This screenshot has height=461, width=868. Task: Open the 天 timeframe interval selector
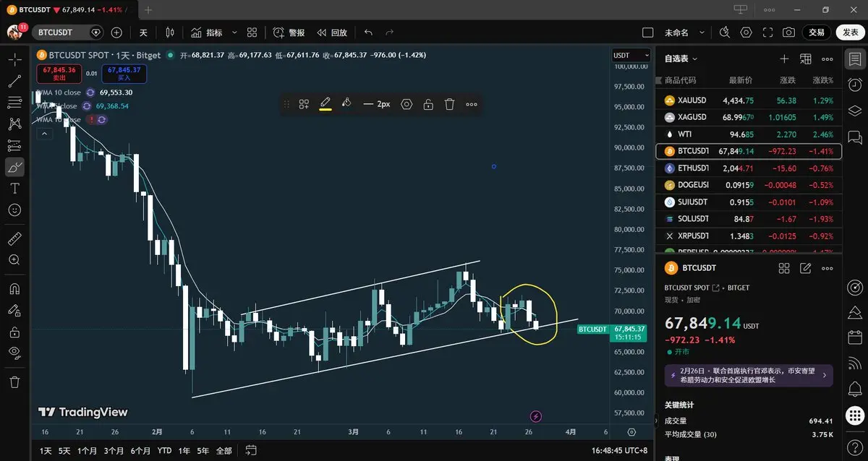click(143, 33)
